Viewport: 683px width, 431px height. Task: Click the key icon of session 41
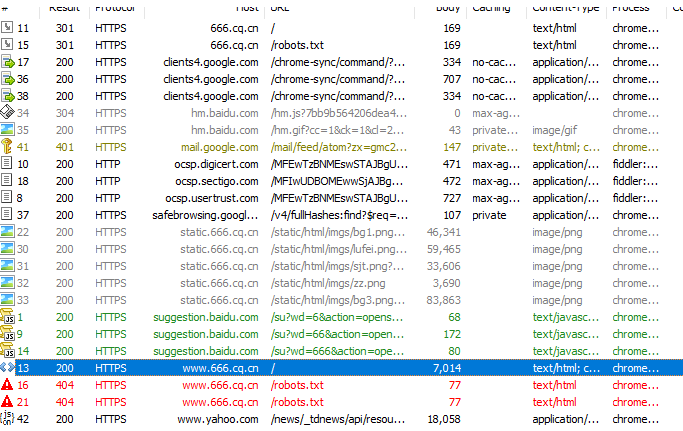coord(7,146)
